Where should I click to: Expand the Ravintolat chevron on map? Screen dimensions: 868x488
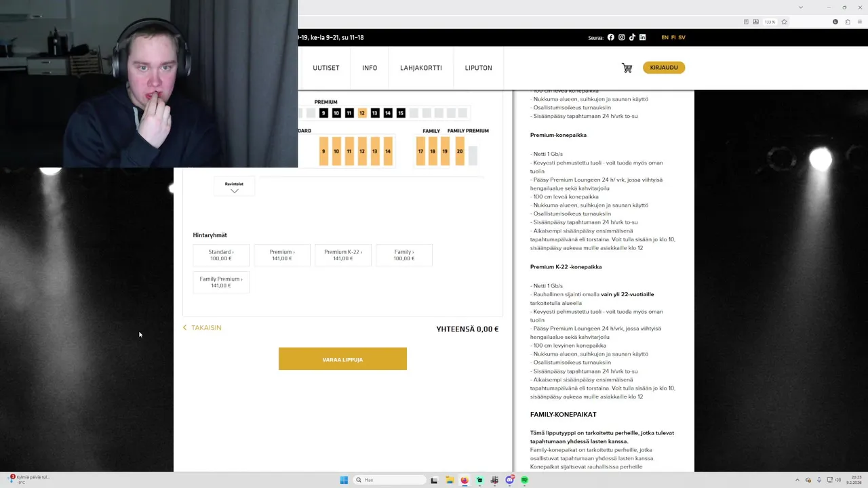point(234,191)
